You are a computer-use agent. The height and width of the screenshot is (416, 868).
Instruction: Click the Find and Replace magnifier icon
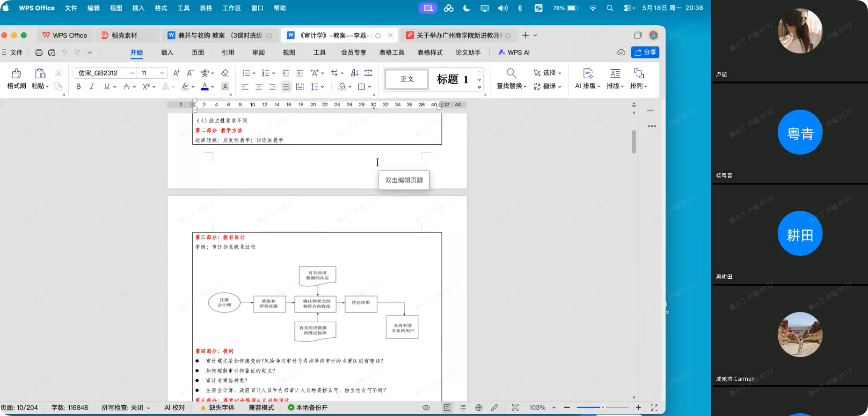click(x=511, y=74)
